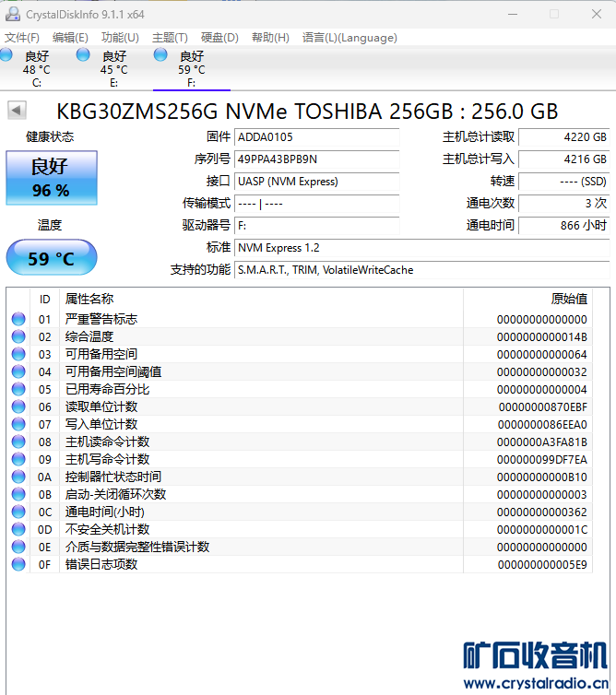This screenshot has height=695, width=616.
Task: Click the 原始值 column header
Action: (527, 300)
